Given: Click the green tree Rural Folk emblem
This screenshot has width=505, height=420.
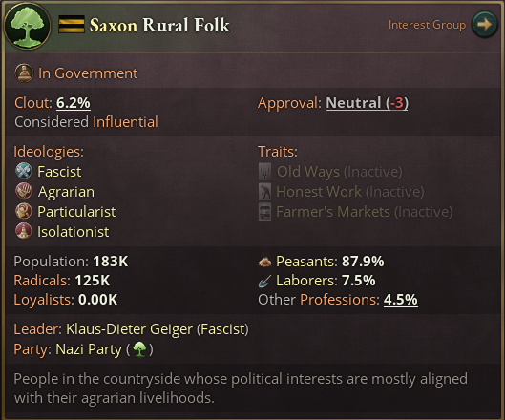Looking at the screenshot, I should tap(27, 27).
